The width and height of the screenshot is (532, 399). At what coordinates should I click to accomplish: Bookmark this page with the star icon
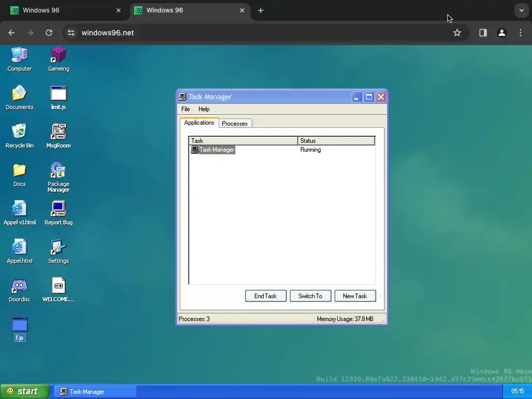coord(457,33)
